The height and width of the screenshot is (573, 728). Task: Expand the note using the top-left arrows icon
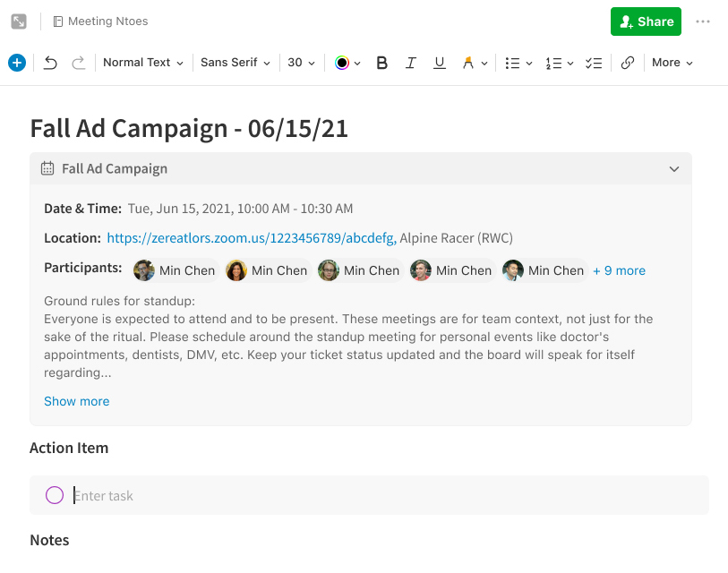click(x=19, y=21)
